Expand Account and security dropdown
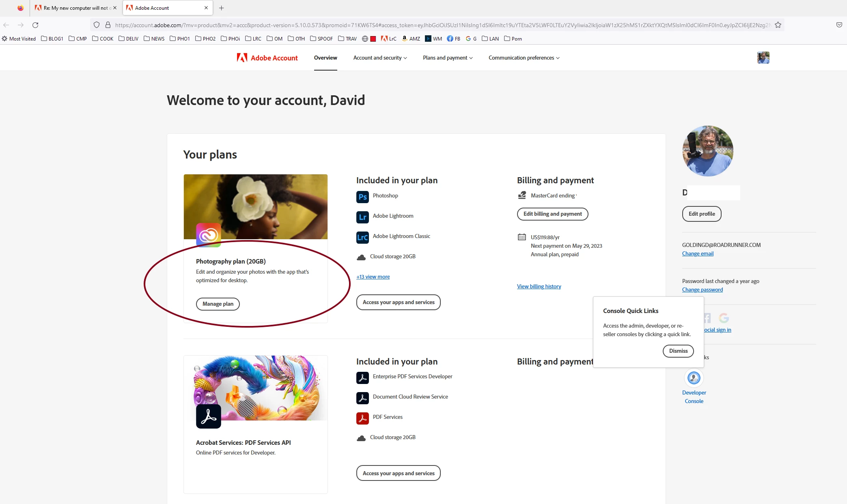The image size is (847, 504). [380, 58]
